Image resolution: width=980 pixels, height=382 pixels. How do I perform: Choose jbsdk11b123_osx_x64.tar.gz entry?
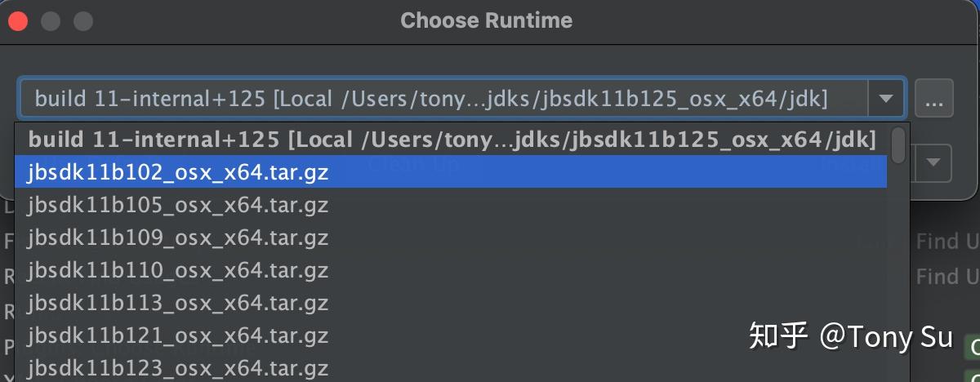point(451,366)
